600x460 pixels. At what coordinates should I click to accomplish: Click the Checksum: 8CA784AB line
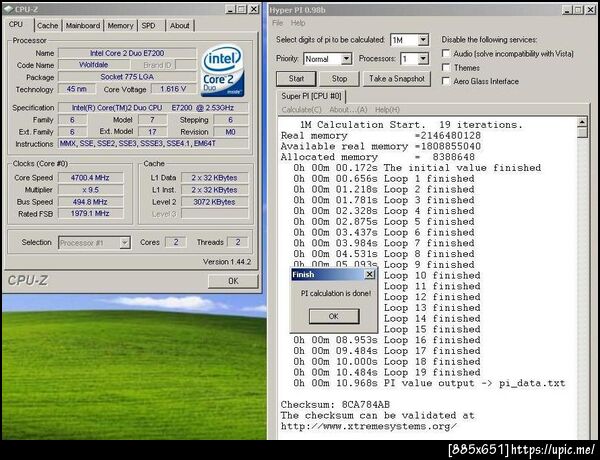click(335, 405)
